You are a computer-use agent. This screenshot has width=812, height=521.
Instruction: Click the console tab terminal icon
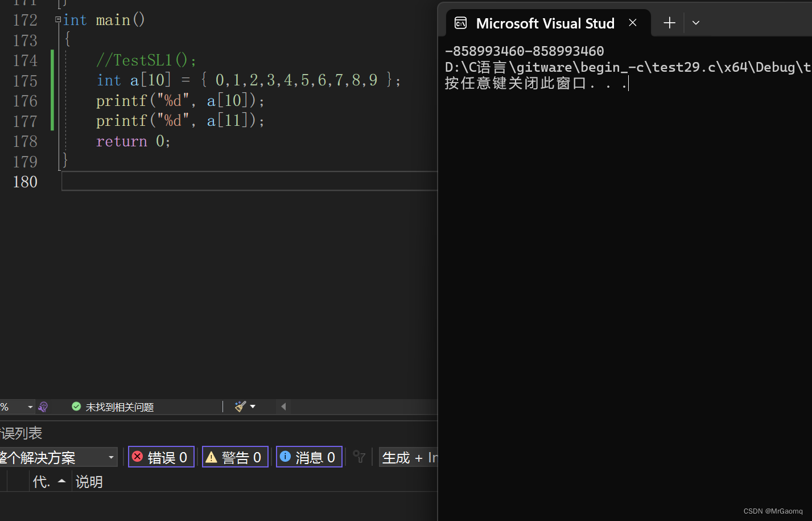click(461, 23)
